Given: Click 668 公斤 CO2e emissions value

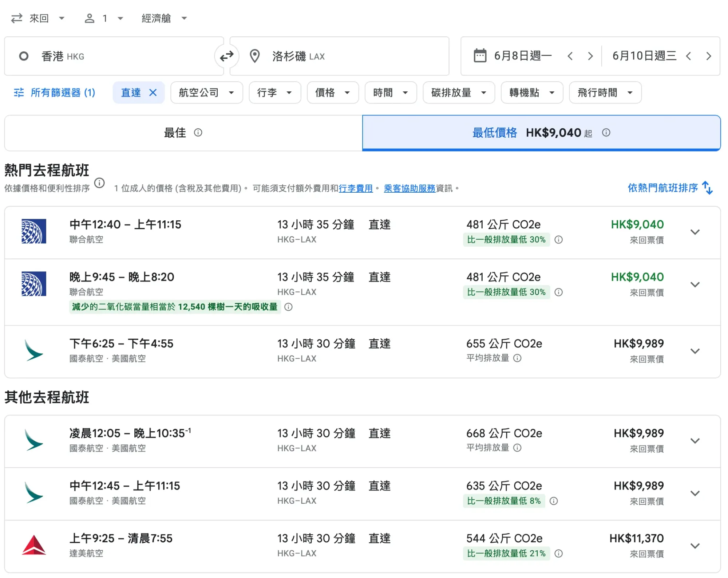Looking at the screenshot, I should (x=504, y=433).
